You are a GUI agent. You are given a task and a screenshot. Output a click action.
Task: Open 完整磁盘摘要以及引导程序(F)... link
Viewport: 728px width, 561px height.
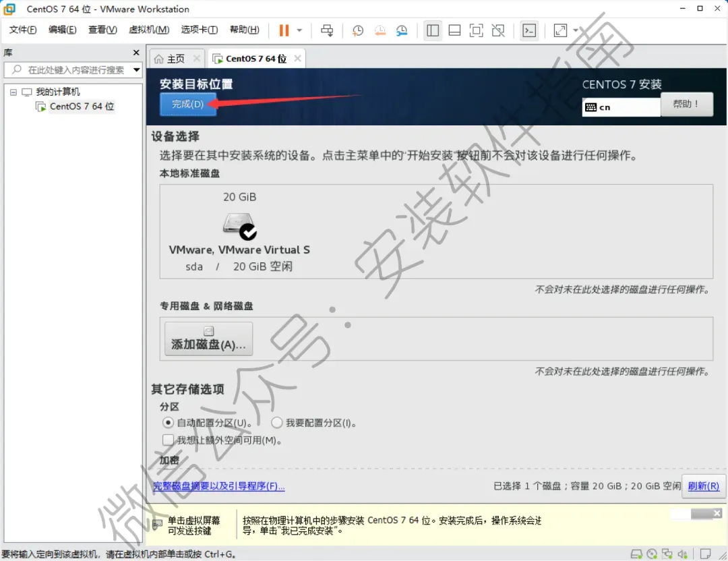click(218, 485)
